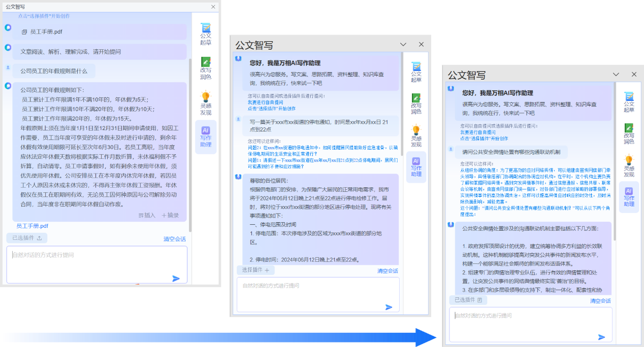Excerpt the annual leave answer via 摘录

click(x=170, y=215)
